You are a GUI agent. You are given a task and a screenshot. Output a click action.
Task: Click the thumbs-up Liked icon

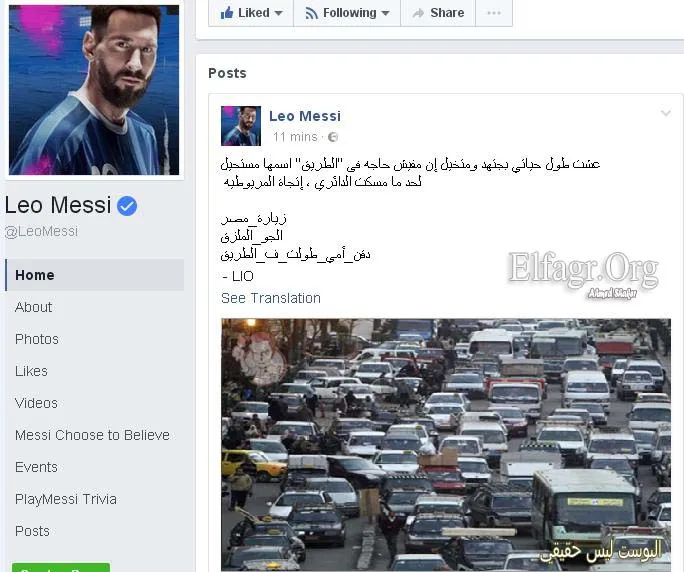pyautogui.click(x=227, y=13)
